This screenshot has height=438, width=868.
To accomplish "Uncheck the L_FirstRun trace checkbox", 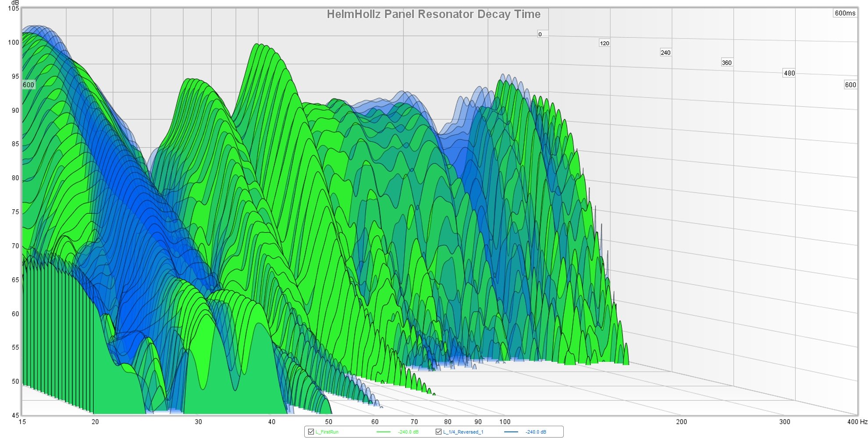I will tap(311, 432).
